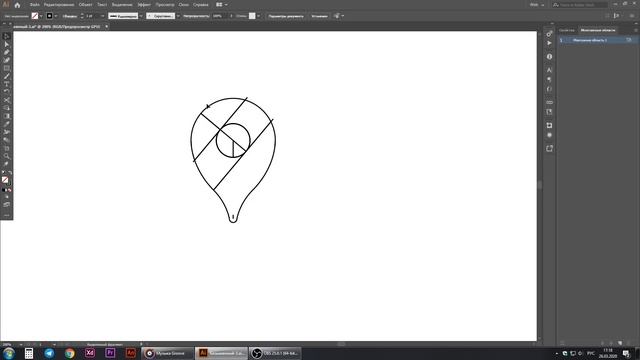Click the Fill box in the tools panel

5,180
